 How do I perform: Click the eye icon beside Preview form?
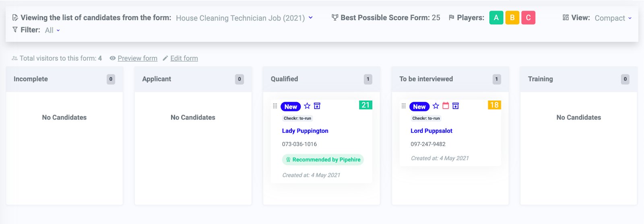(113, 58)
